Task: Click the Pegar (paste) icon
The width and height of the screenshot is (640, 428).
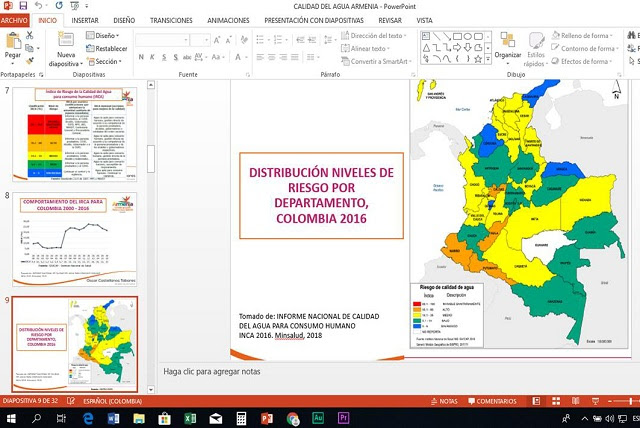Action: click(13, 43)
